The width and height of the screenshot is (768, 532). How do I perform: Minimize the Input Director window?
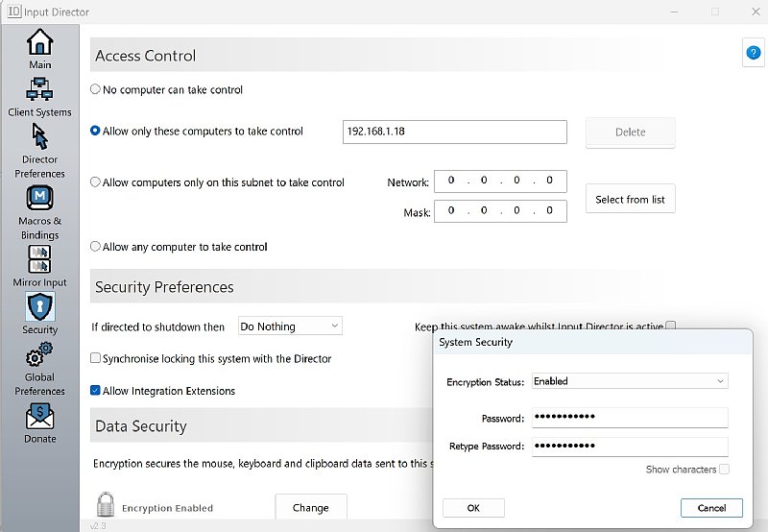675,12
